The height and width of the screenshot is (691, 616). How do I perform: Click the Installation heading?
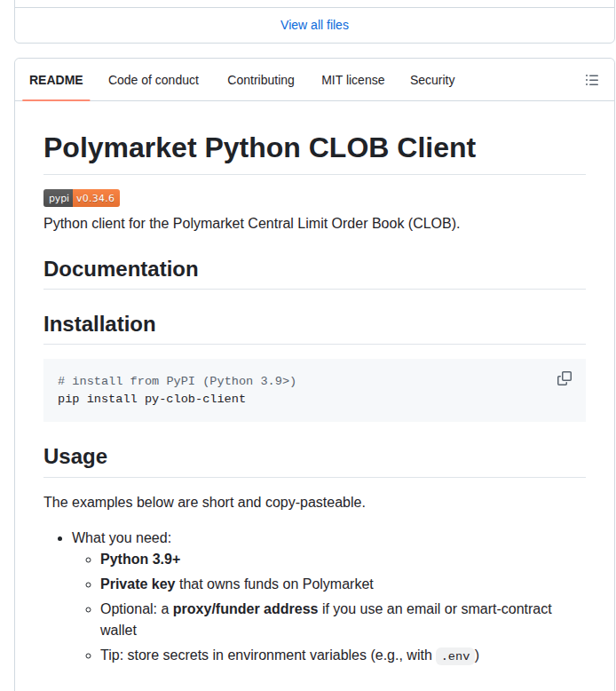click(x=99, y=324)
